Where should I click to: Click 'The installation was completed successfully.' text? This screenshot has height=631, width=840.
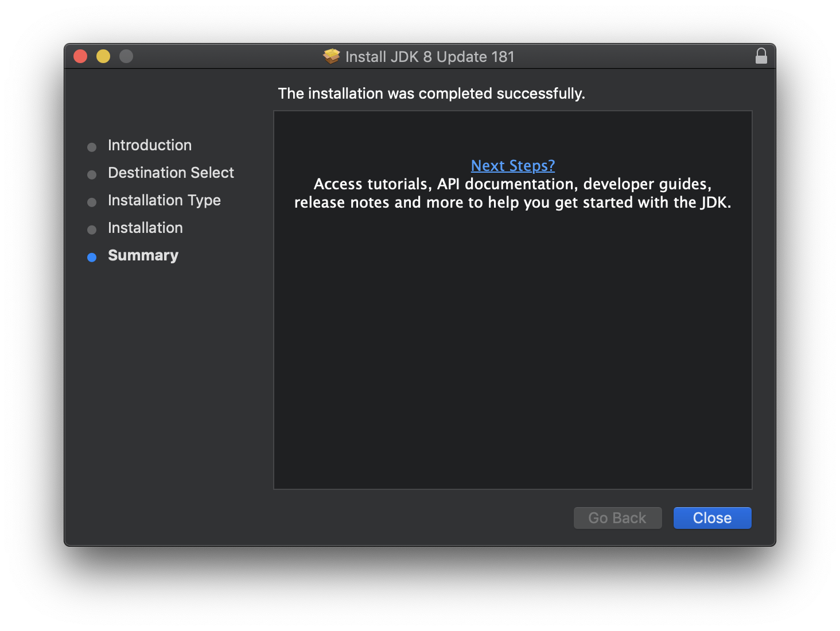click(x=431, y=94)
